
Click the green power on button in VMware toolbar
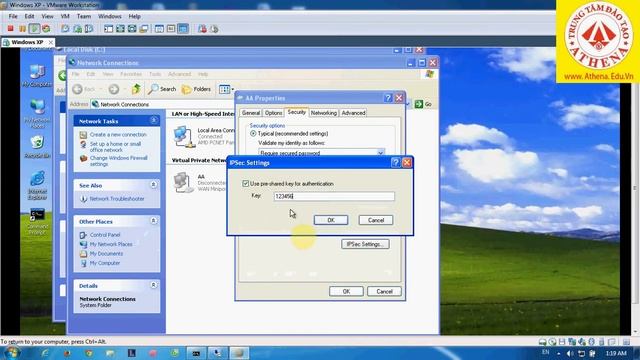pos(34,29)
